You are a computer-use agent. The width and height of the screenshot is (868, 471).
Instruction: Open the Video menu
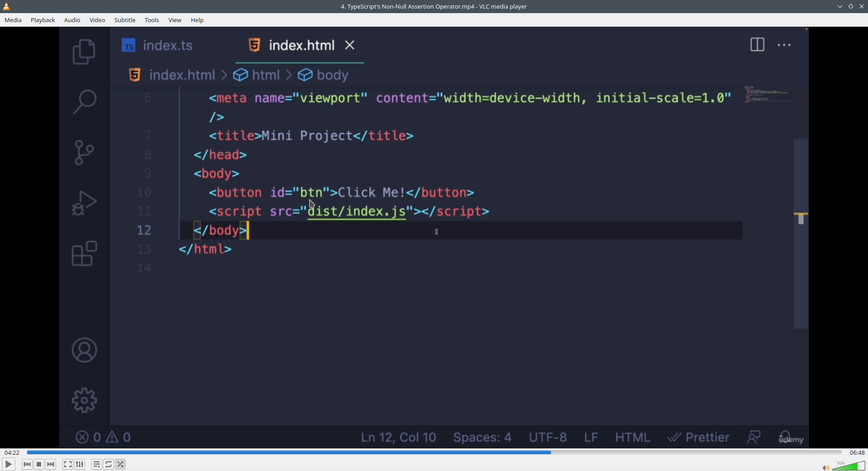[x=97, y=20]
